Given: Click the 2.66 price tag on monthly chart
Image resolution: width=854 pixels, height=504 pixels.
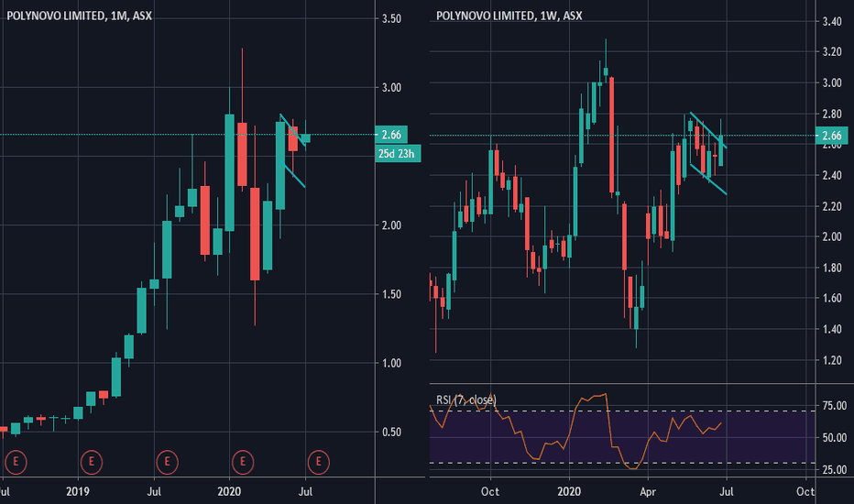Looking at the screenshot, I should [391, 135].
